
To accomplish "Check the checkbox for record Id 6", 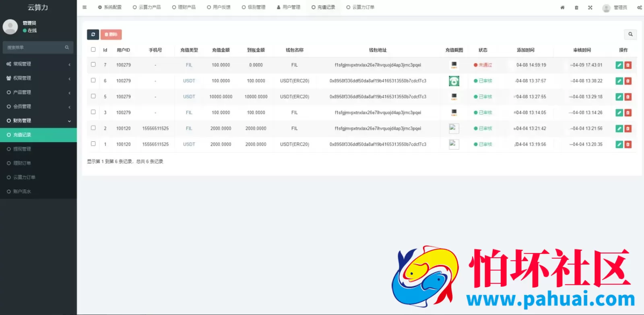I will pos(93,80).
